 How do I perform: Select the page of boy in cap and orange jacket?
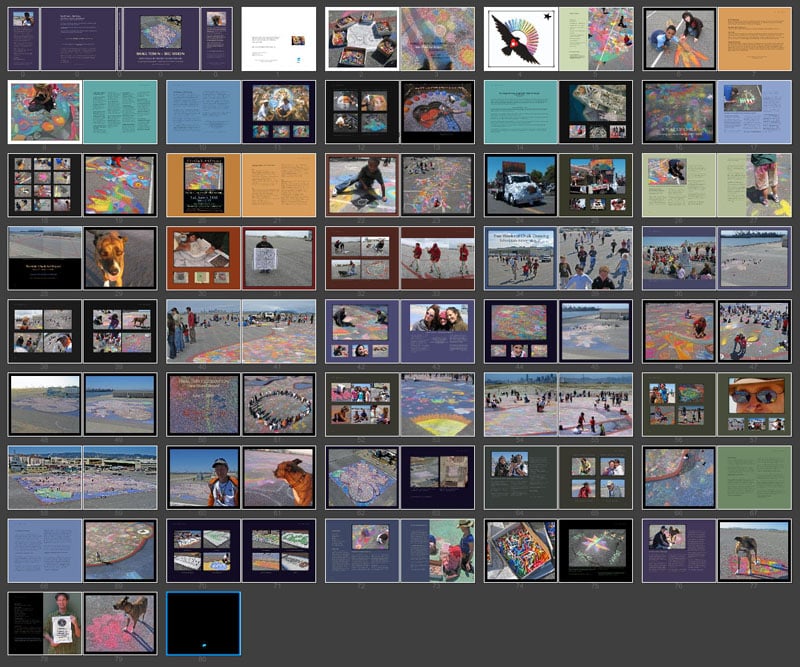(204, 478)
